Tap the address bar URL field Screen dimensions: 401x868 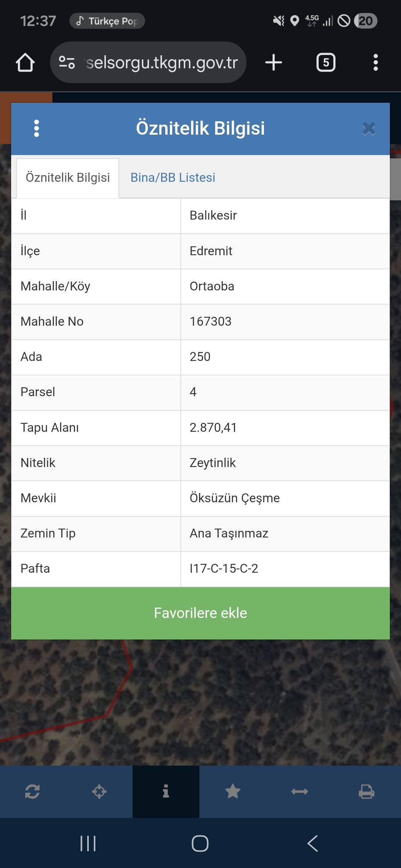(162, 62)
